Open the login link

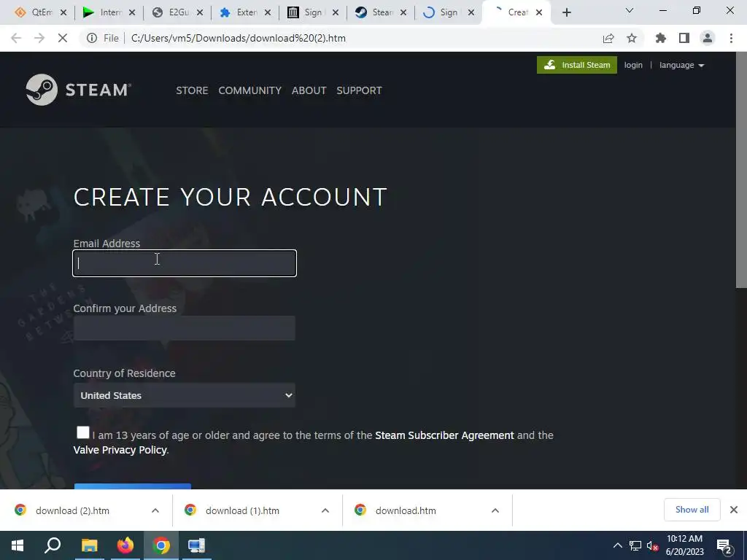pos(633,65)
